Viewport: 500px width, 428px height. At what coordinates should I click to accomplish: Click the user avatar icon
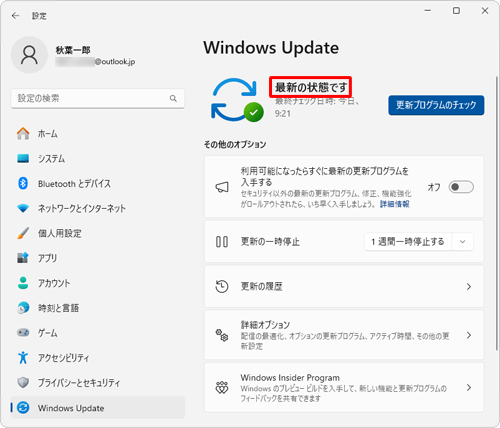[x=29, y=55]
